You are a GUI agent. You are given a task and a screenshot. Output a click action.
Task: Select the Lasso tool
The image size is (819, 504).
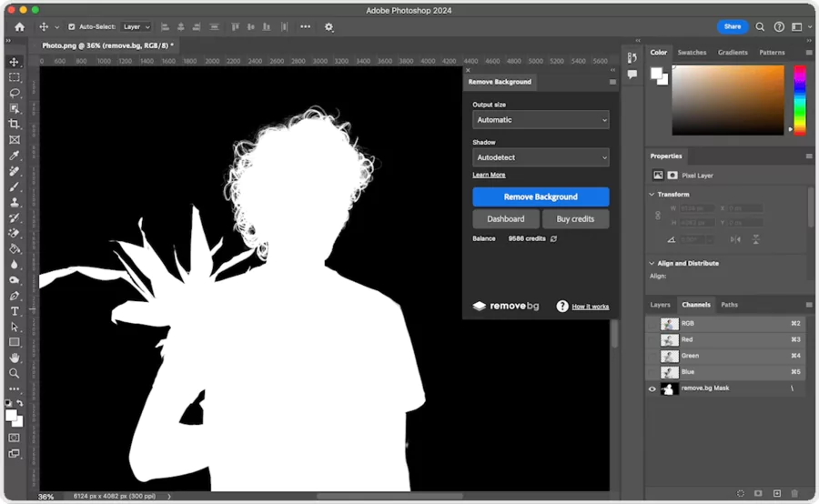[15, 93]
